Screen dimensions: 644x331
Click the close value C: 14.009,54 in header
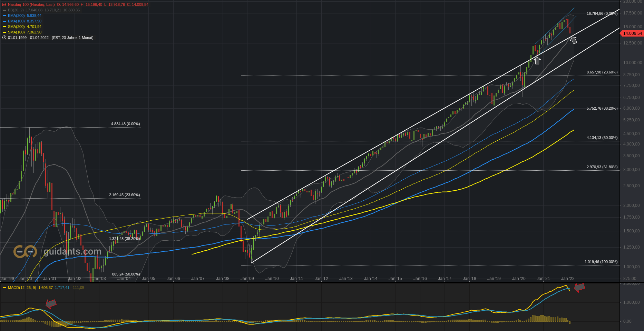[x=138, y=5]
